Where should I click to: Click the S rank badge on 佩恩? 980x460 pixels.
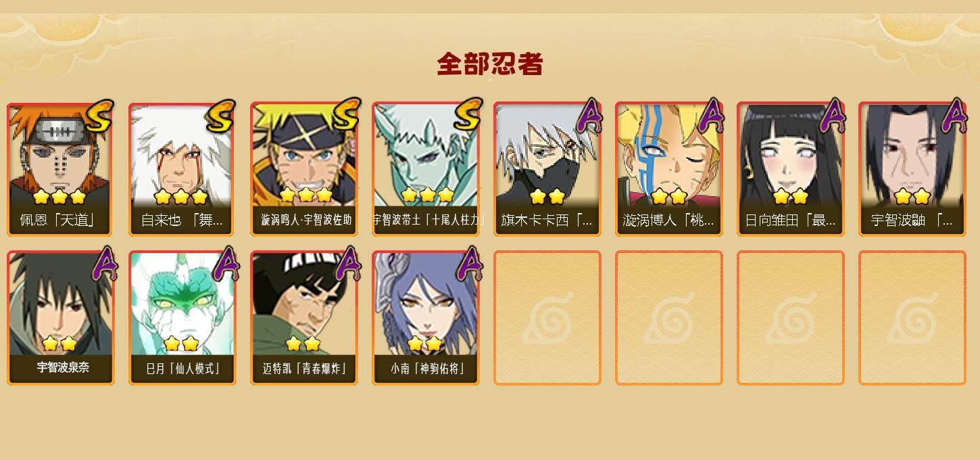[99, 116]
